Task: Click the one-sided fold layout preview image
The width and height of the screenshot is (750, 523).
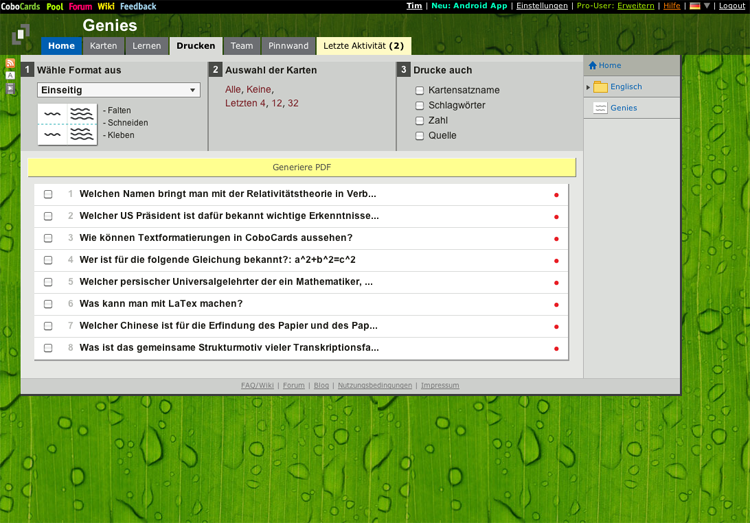Action: pyautogui.click(x=67, y=124)
